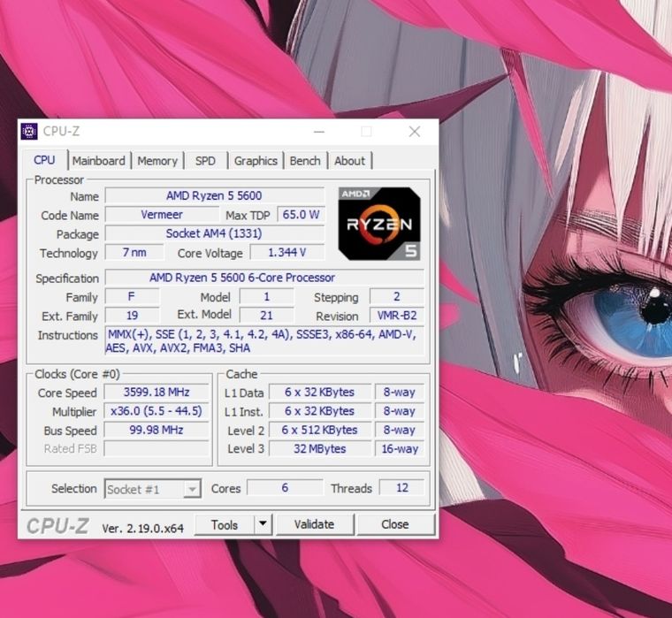The height and width of the screenshot is (618, 672).
Task: Close the CPU-Z window with X
Action: pos(415,132)
